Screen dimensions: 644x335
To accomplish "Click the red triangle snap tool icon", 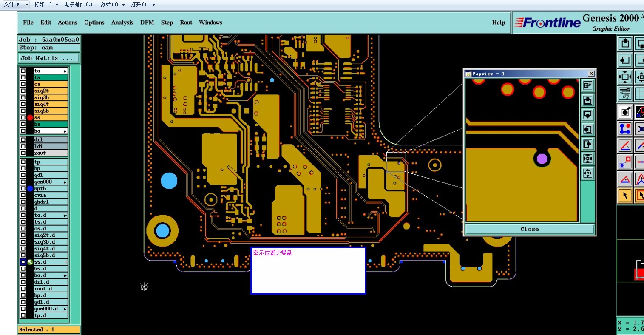I will tap(625, 179).
